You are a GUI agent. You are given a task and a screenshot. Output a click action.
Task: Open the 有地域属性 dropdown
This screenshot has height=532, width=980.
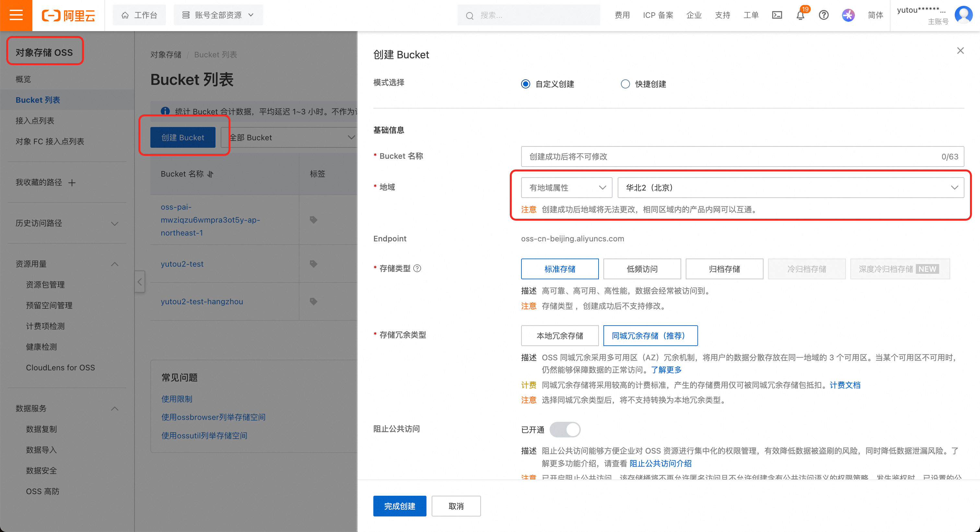click(x=566, y=188)
